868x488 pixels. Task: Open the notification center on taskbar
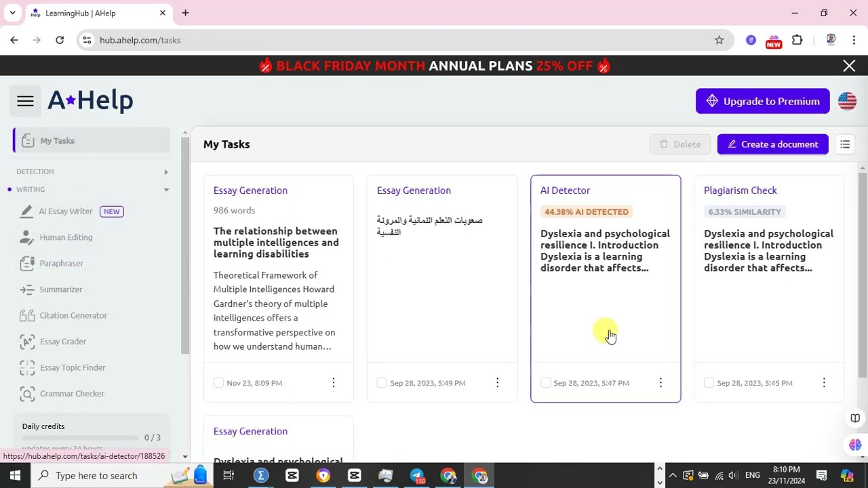coord(821,475)
